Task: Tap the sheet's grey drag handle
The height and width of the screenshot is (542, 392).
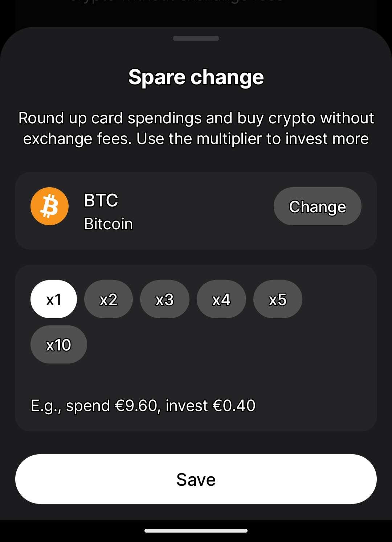Action: pos(196,38)
